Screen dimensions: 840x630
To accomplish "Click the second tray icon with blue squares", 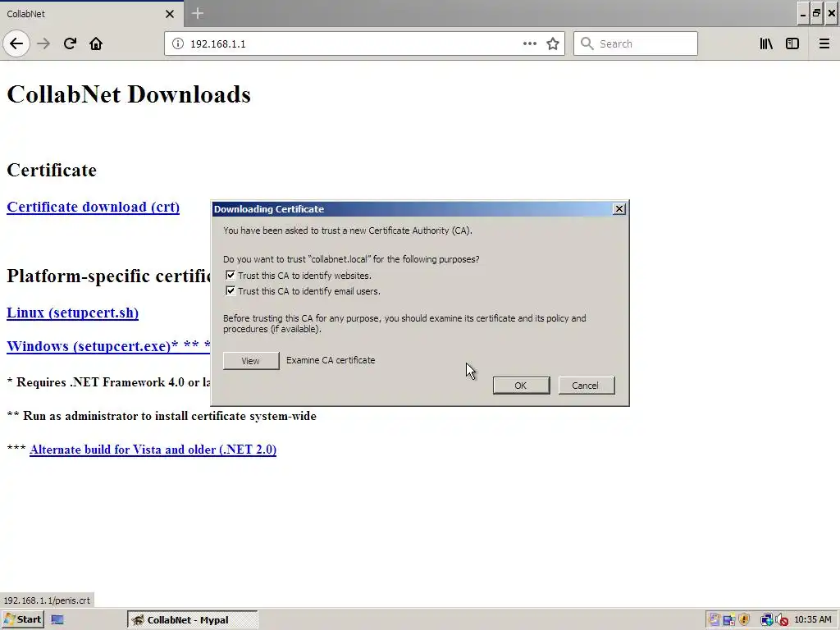I will [x=728, y=620].
